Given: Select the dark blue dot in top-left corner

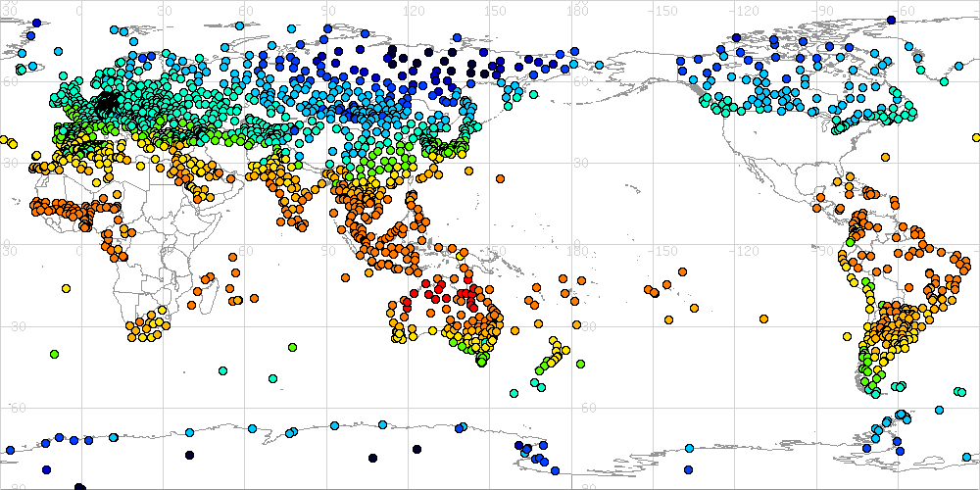Looking at the screenshot, I should coord(36,22).
